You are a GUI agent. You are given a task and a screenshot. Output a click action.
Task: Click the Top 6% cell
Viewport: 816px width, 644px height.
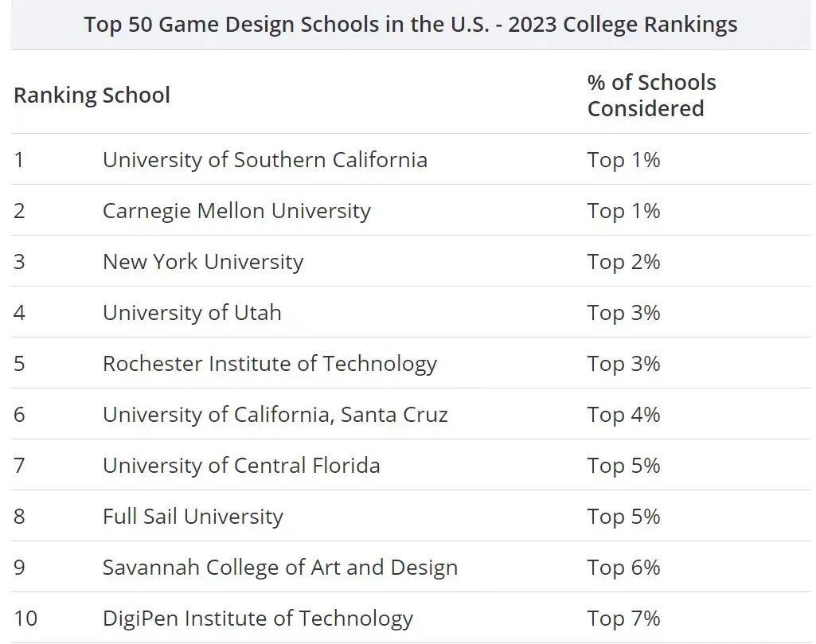pos(623,568)
